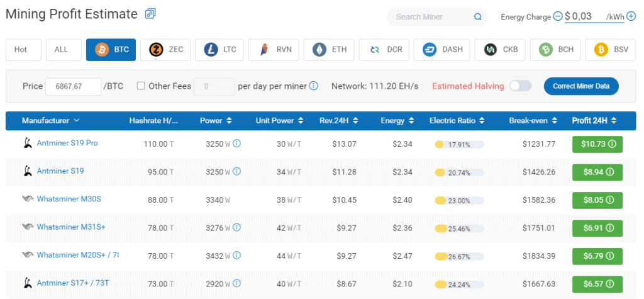
Task: Show power info for Whatsminer M31S+
Action: coord(236,227)
